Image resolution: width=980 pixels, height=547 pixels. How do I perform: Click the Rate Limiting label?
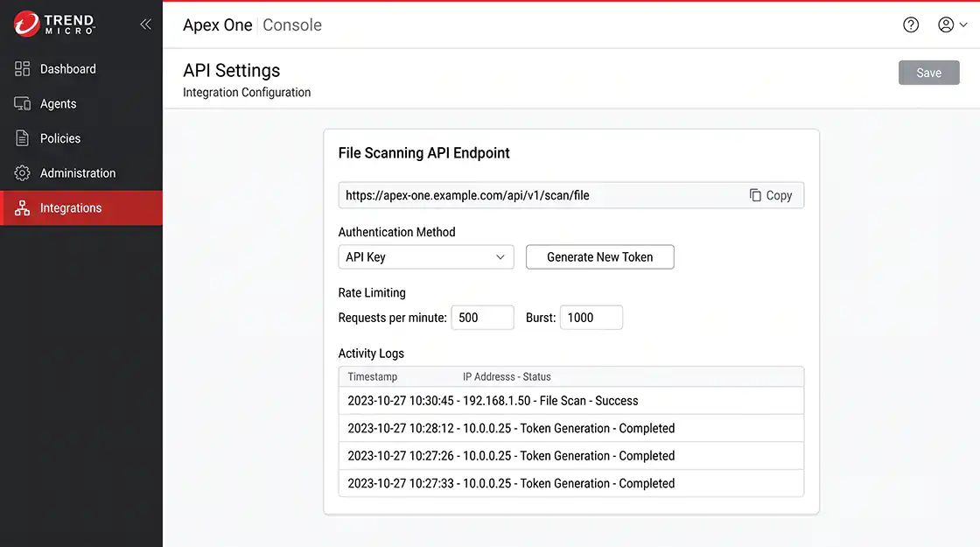pos(372,292)
